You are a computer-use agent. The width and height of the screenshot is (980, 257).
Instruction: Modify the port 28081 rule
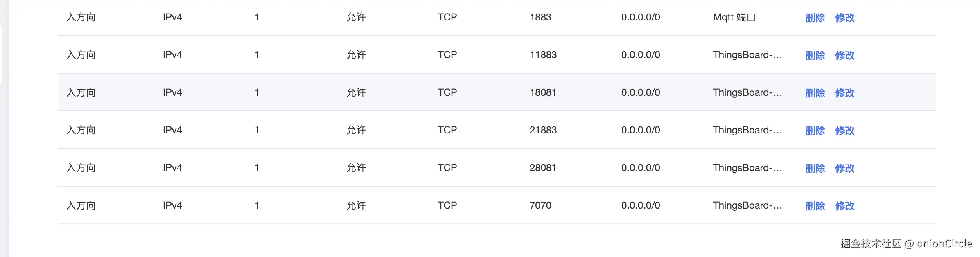tap(845, 168)
